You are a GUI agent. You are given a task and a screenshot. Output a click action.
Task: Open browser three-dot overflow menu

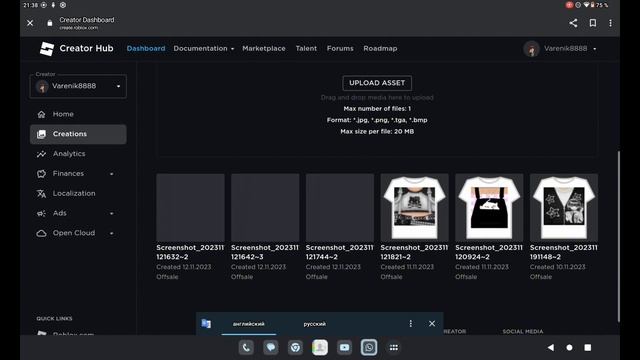coord(610,23)
